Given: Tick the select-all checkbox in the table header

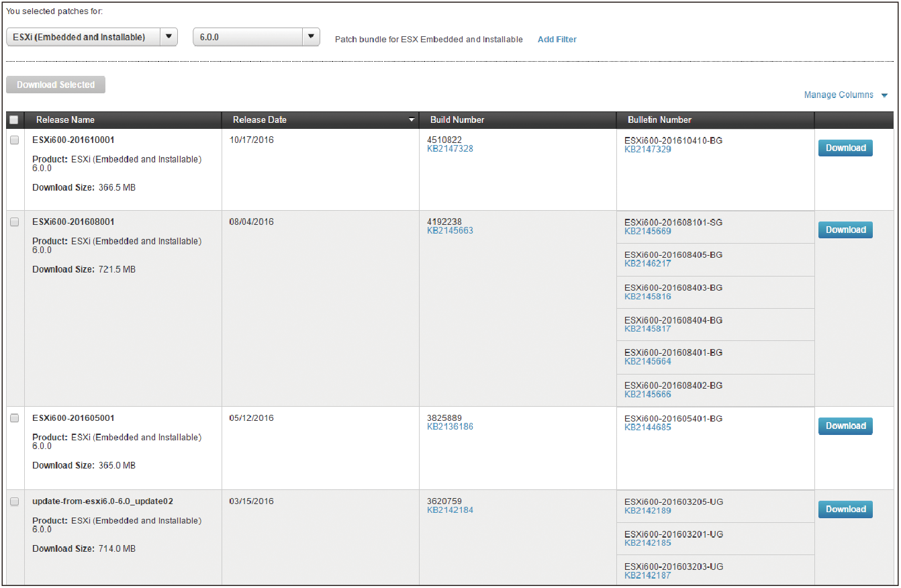Looking at the screenshot, I should coord(13,120).
